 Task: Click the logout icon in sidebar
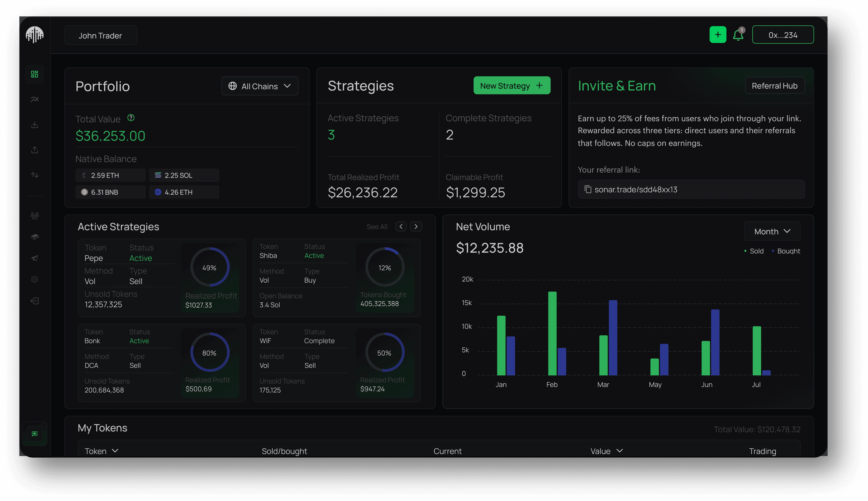(x=34, y=301)
